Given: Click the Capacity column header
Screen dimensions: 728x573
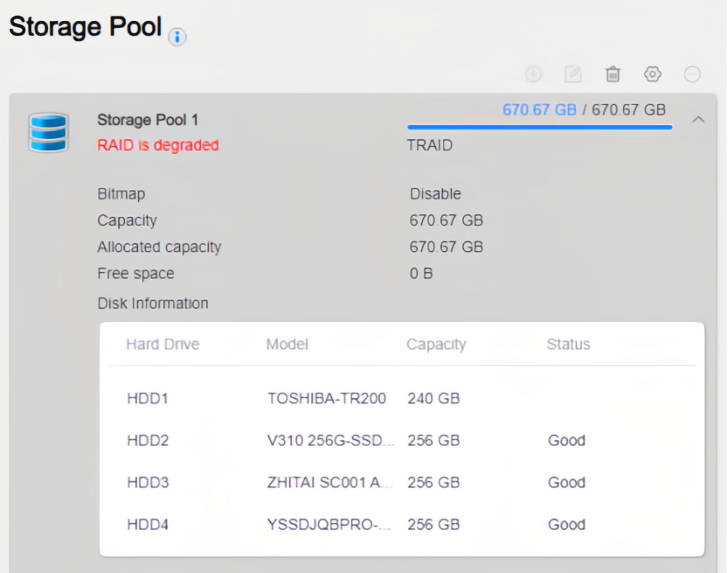Looking at the screenshot, I should tap(436, 344).
